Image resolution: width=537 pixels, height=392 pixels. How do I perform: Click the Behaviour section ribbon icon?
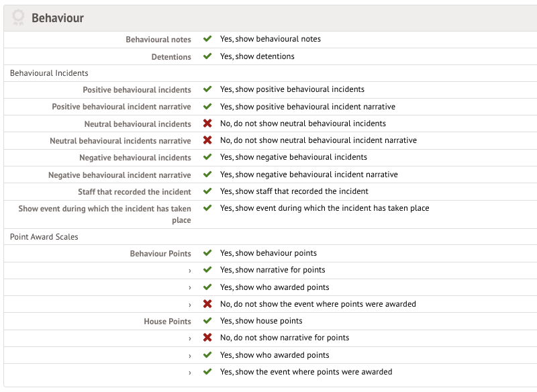coord(19,18)
